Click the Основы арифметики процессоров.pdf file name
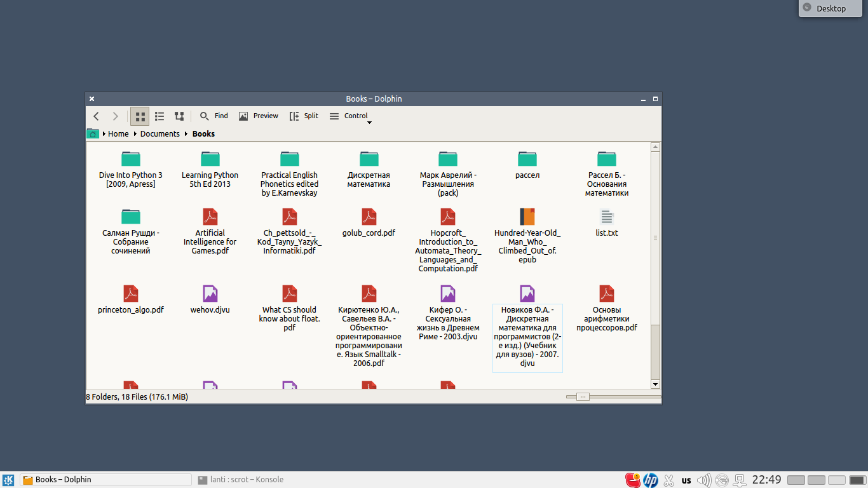This screenshot has height=488, width=868. coord(607,319)
